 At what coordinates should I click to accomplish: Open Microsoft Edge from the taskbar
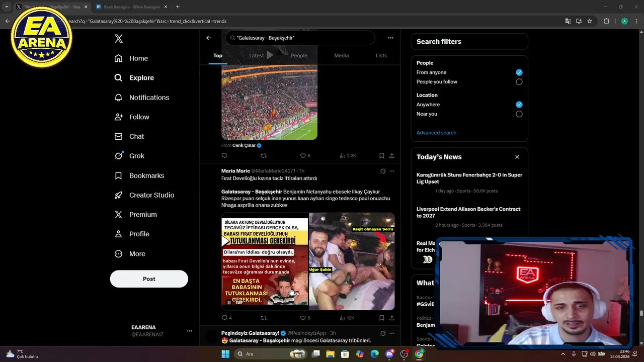point(374,354)
